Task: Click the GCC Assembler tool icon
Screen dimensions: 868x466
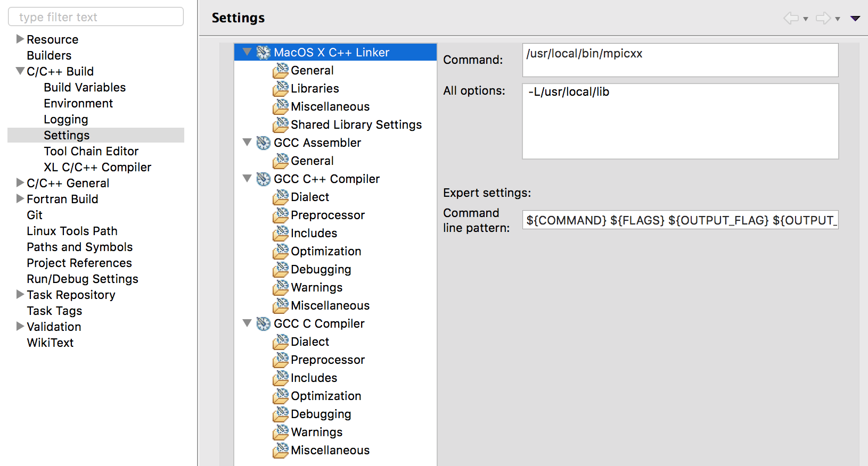Action: click(x=263, y=143)
